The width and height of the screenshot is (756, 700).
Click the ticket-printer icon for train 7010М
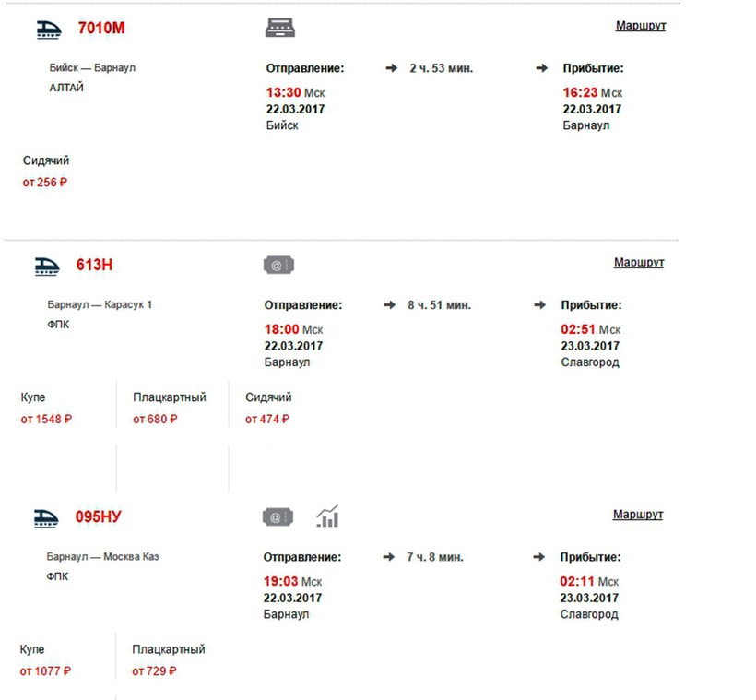tap(280, 28)
